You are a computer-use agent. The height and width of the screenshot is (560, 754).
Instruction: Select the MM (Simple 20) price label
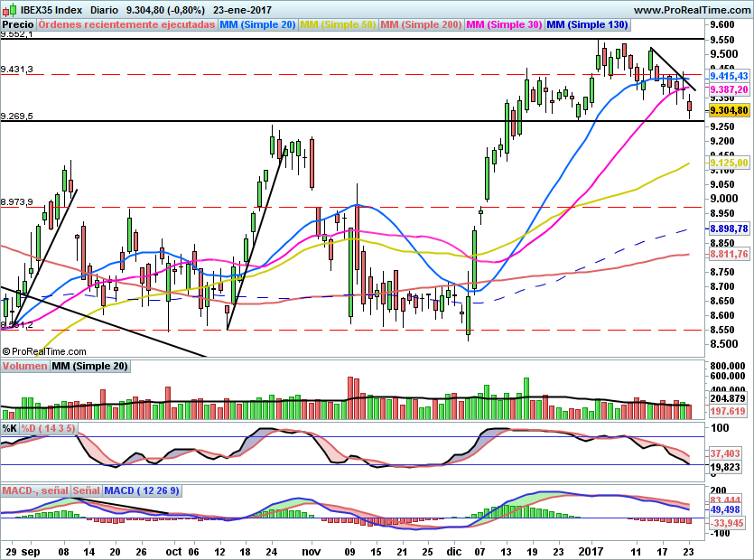257,24
